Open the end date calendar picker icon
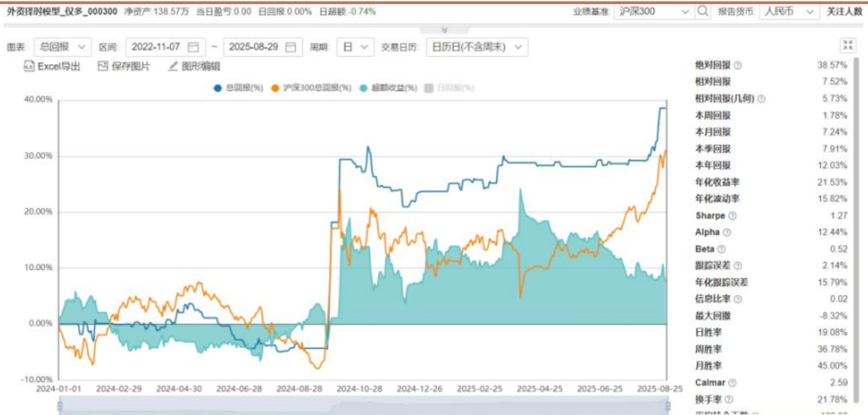Screen dimensions: 868x415 point(291,47)
